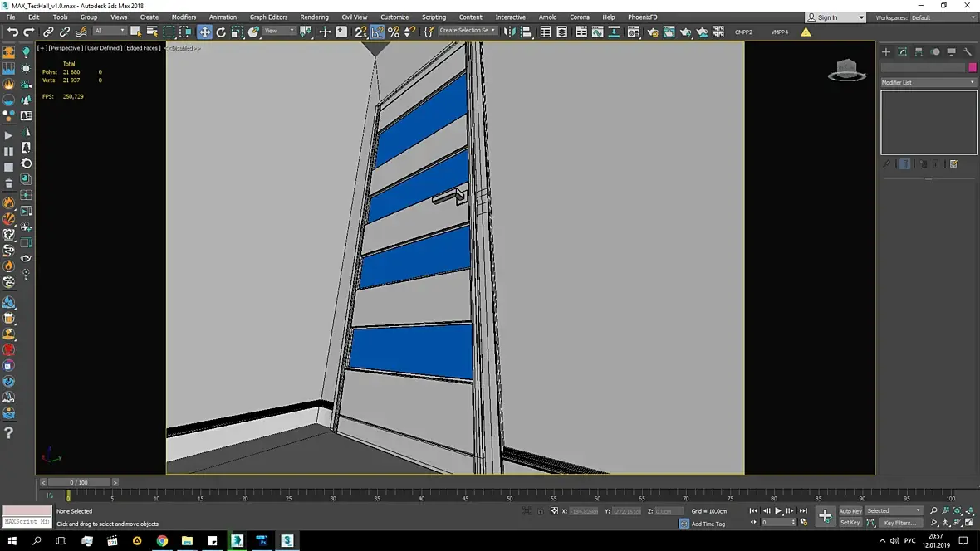Screen dimensions: 980x551
Task: Open the Workspaces Default dropdown
Action: click(943, 17)
